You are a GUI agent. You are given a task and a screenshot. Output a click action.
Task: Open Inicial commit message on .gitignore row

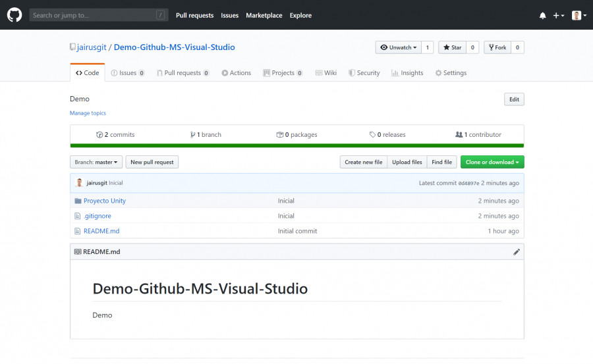point(286,216)
